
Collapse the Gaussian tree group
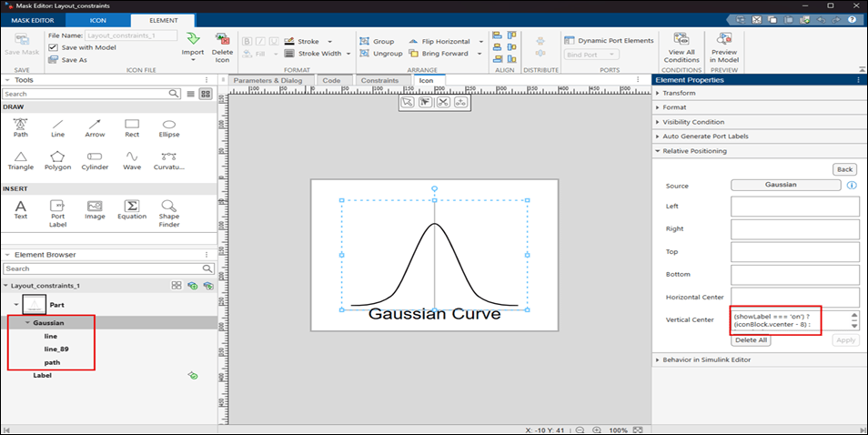pos(27,323)
